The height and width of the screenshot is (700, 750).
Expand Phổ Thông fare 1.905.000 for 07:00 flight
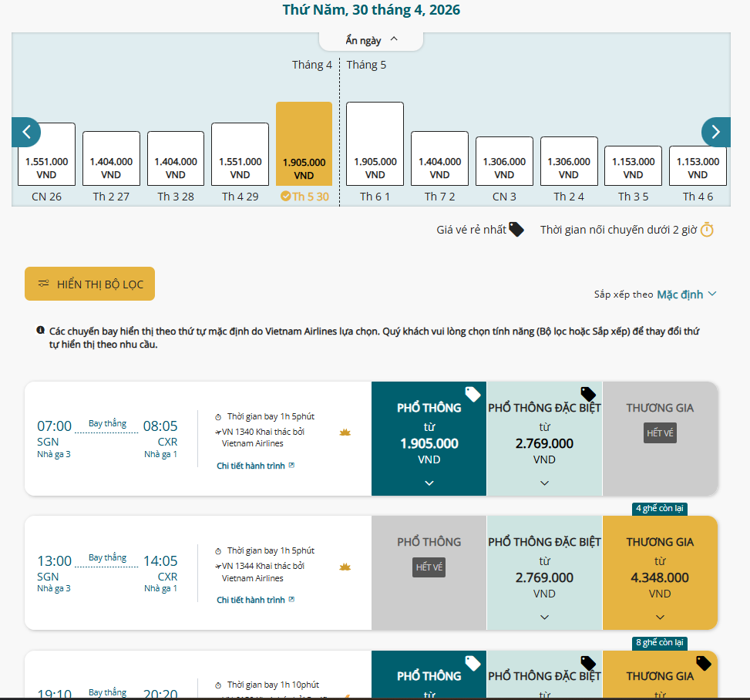(x=429, y=483)
